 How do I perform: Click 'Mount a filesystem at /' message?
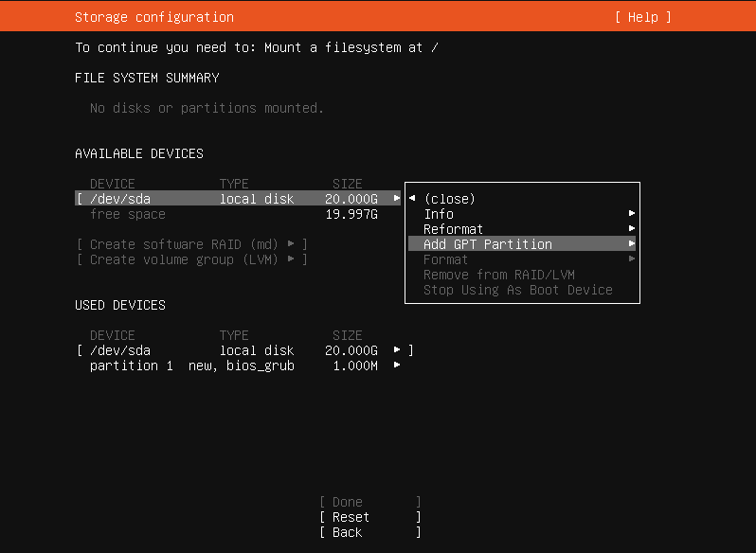351,47
